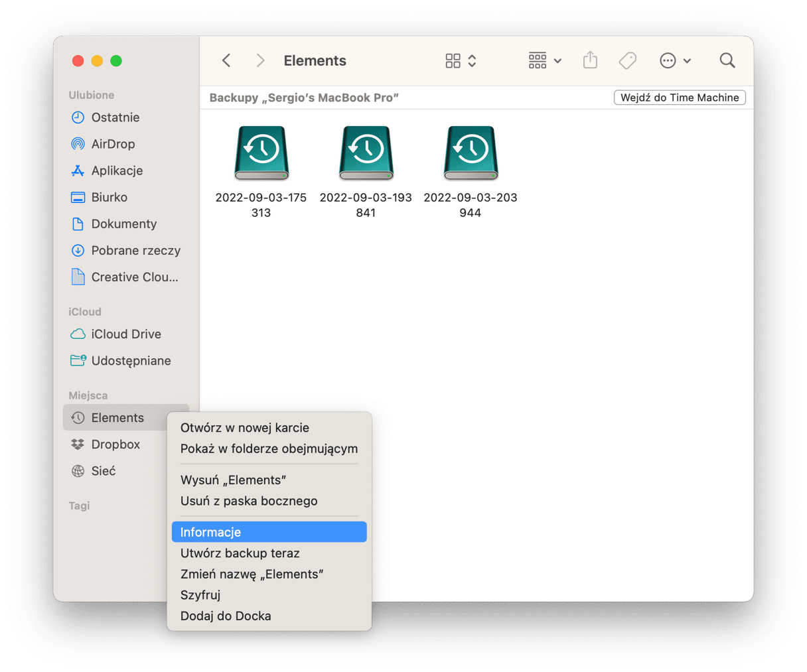Choose Usuń z paska bocznego
Image resolution: width=807 pixels, height=672 pixels.
[269, 501]
